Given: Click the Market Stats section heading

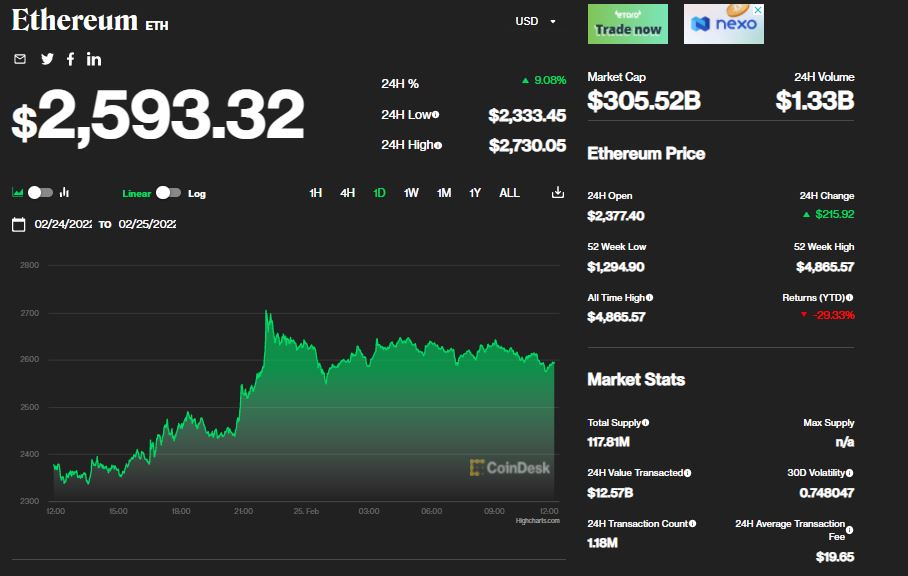Looking at the screenshot, I should click(x=636, y=379).
